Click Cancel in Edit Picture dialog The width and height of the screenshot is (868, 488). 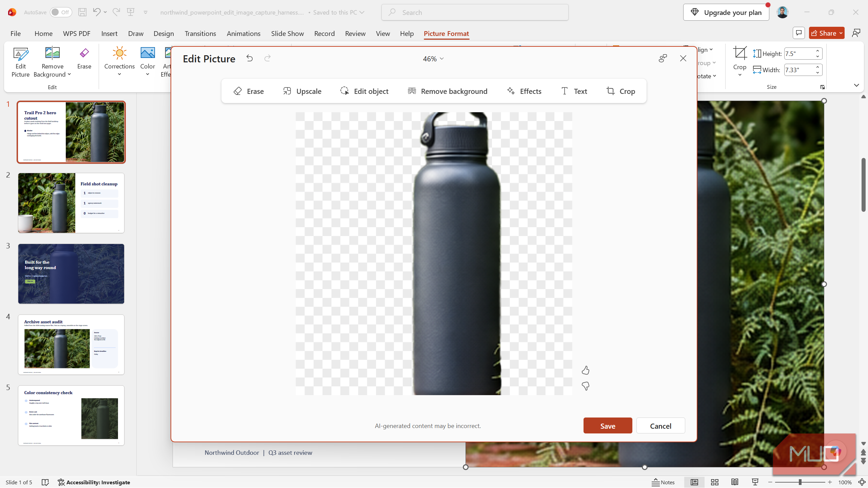(x=660, y=426)
